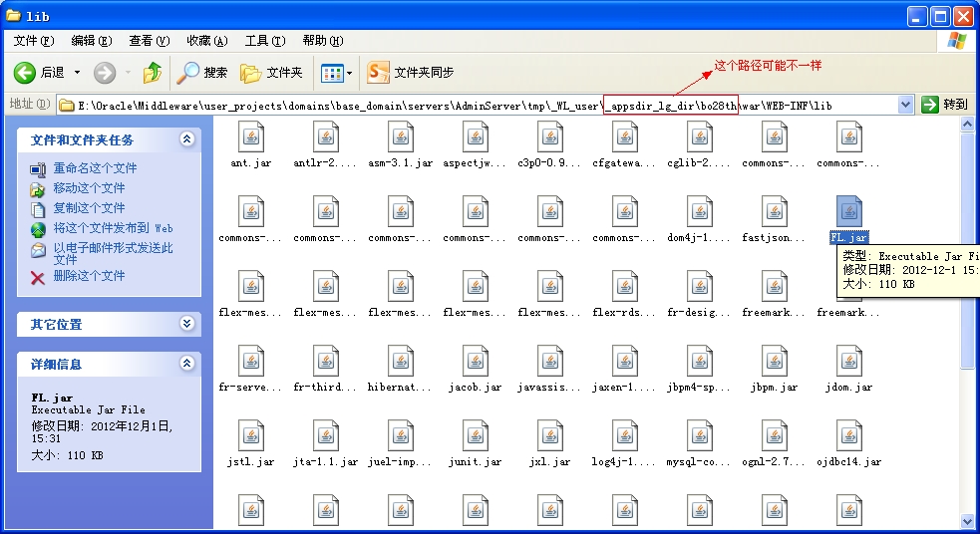Viewport: 980px width, 534px height.
Task: Click Folder Sync (文件夹同步) button
Action: [411, 73]
